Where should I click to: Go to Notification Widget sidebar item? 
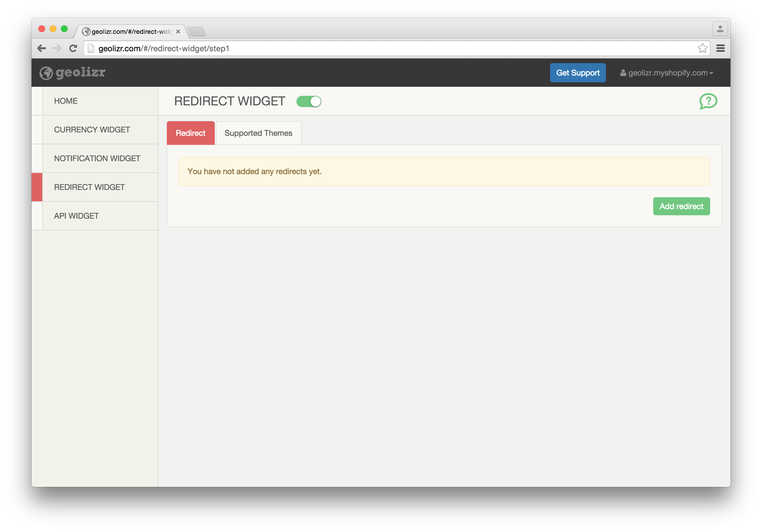pos(97,158)
